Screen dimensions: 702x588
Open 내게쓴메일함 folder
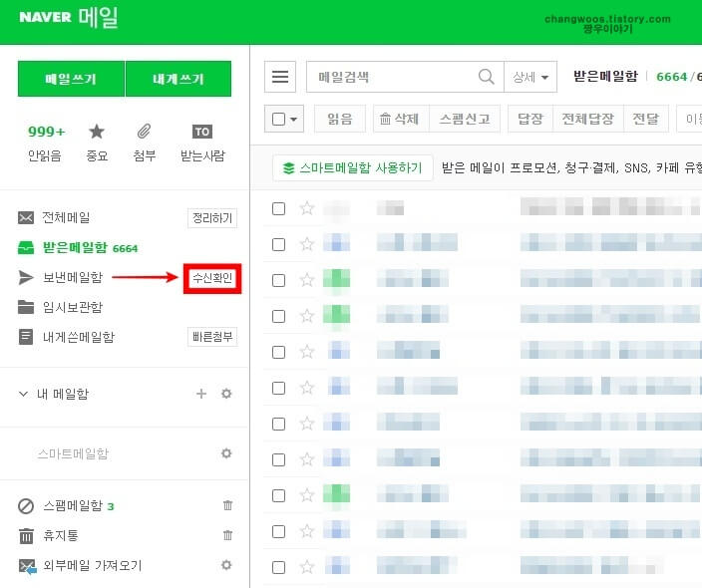[79, 337]
